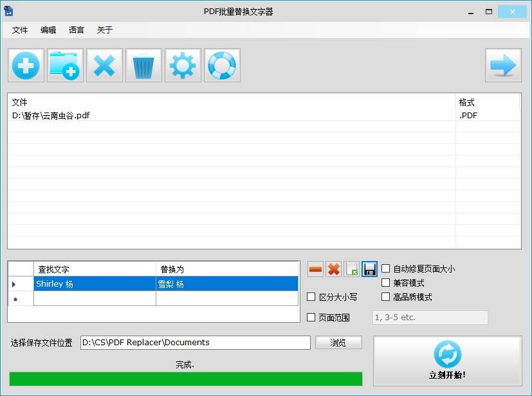Remove selected file with the X icon

coord(104,66)
